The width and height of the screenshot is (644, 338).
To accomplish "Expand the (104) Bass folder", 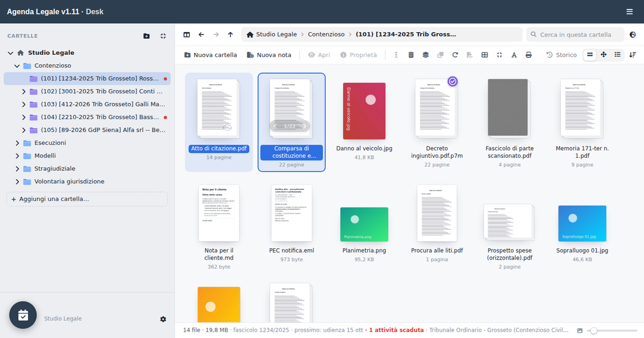I will tap(24, 117).
